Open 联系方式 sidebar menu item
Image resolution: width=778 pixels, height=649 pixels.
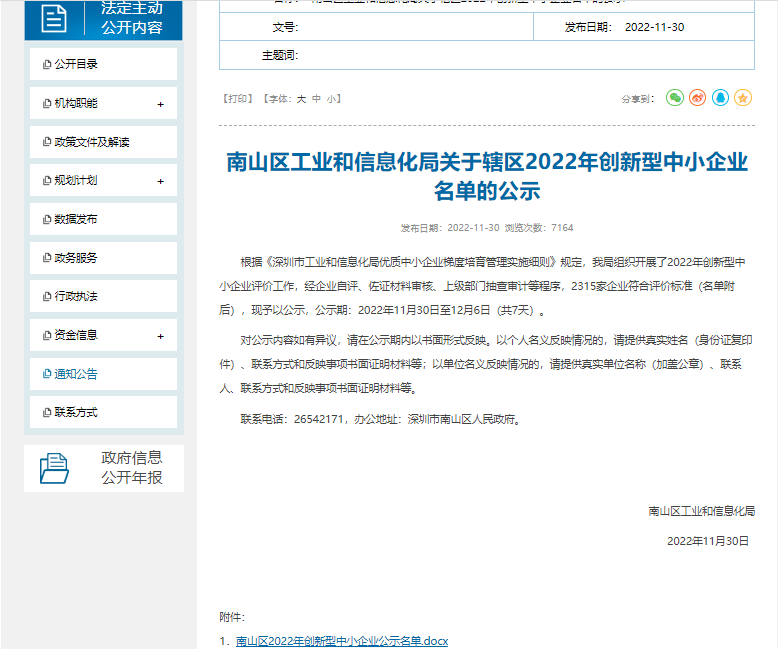(76, 412)
